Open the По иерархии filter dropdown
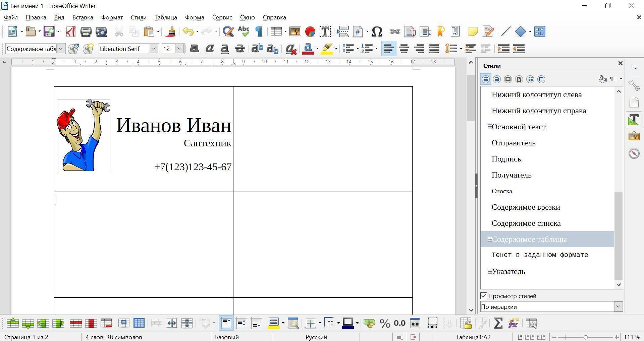The image size is (644, 341). coord(618,306)
